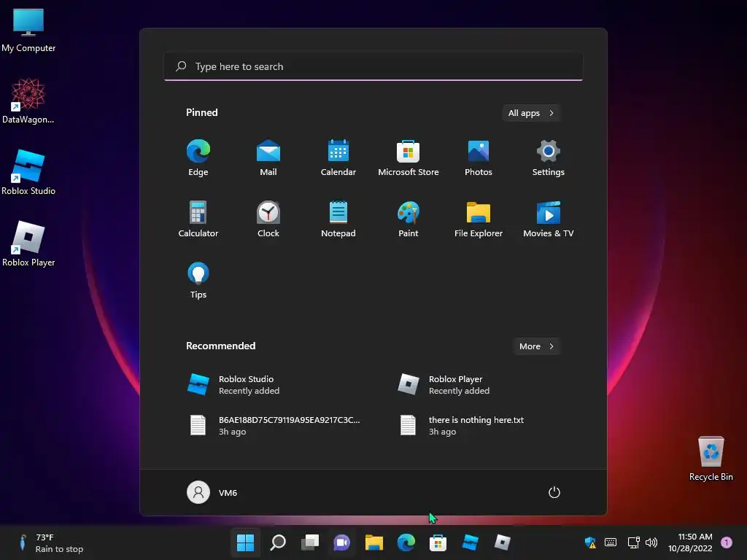Select the My Computer desktop icon
The width and height of the screenshot is (747, 560).
pyautogui.click(x=28, y=31)
